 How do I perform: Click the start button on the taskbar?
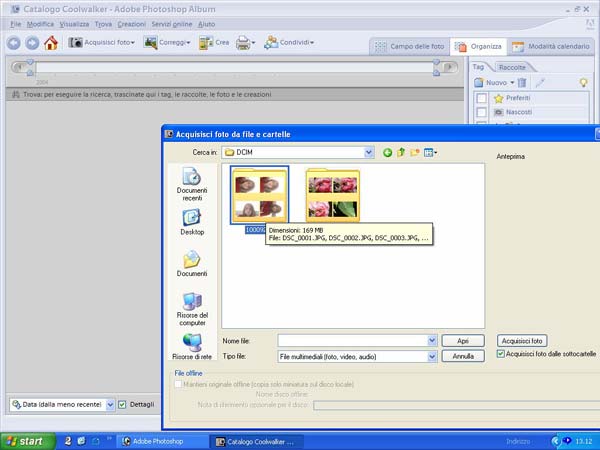[28, 441]
